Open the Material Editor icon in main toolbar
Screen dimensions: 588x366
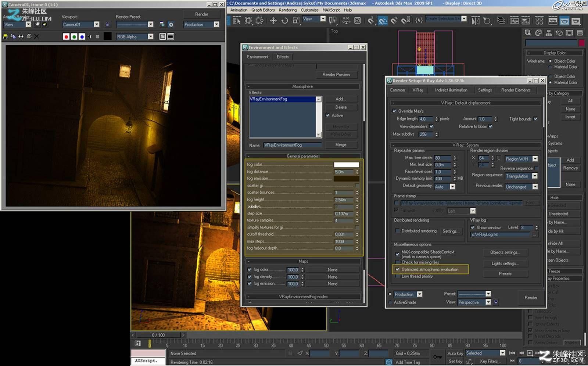539,21
